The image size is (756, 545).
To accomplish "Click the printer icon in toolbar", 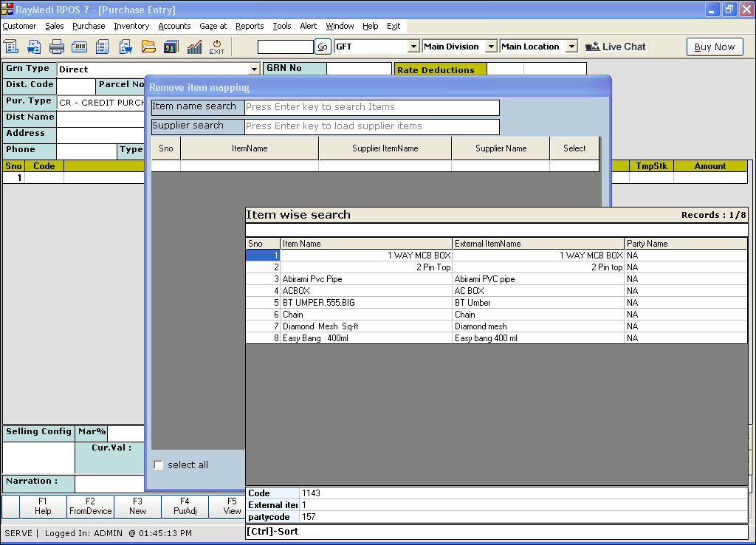I will 57,47.
